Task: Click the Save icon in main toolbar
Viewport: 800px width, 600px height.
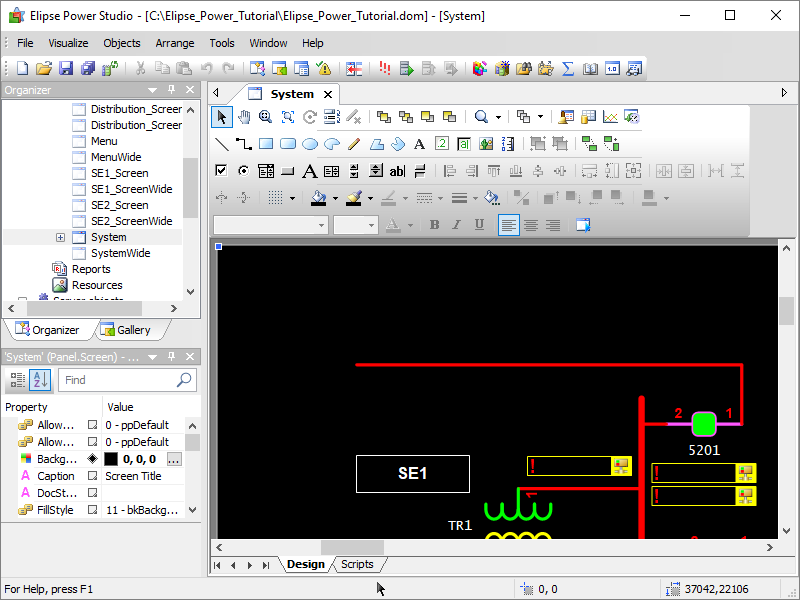Action: (x=66, y=69)
